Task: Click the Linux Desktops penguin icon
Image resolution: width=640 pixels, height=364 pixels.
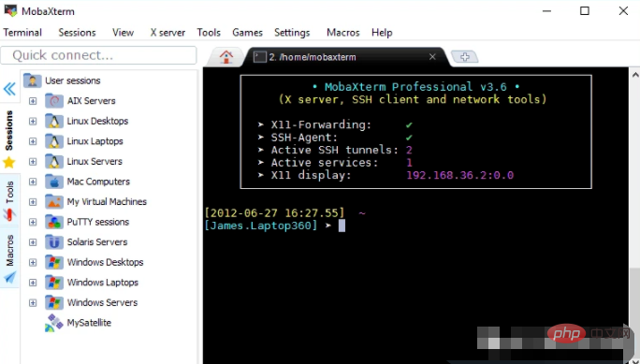Action: click(54, 121)
